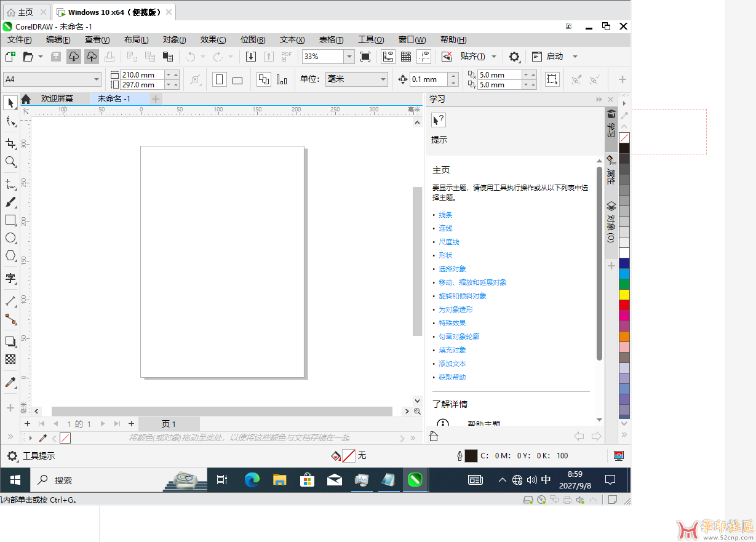This screenshot has width=756, height=542.
Task: Click the page width 210.0 mm field
Action: (142, 75)
